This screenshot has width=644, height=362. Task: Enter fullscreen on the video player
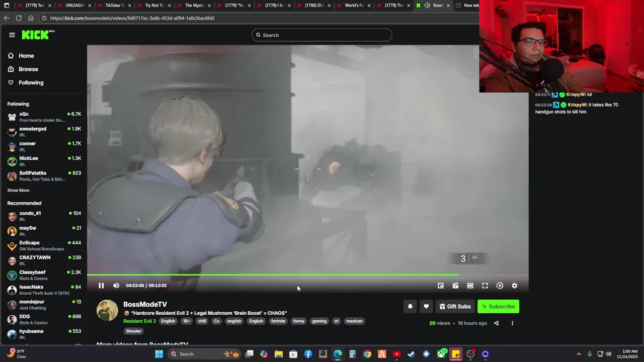coord(485,286)
